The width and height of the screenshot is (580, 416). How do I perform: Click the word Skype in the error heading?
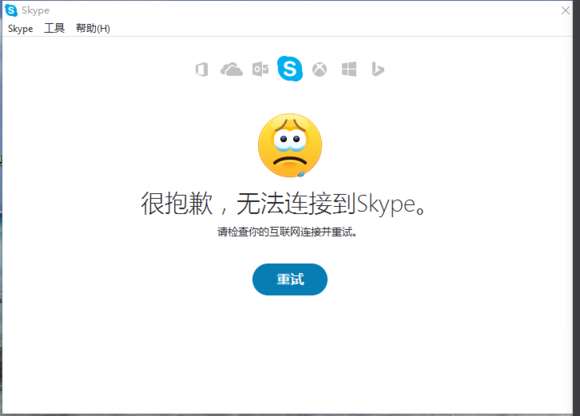[x=386, y=204]
